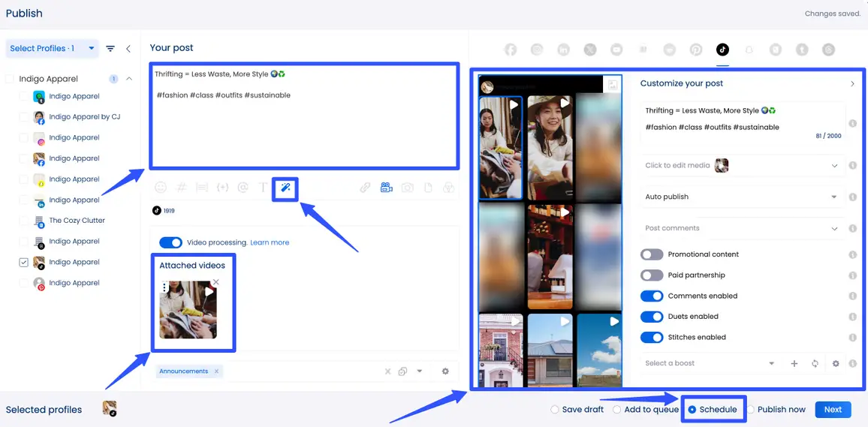Image resolution: width=868 pixels, height=427 pixels.
Task: Click the magic wand AI assistant icon
Action: point(285,188)
